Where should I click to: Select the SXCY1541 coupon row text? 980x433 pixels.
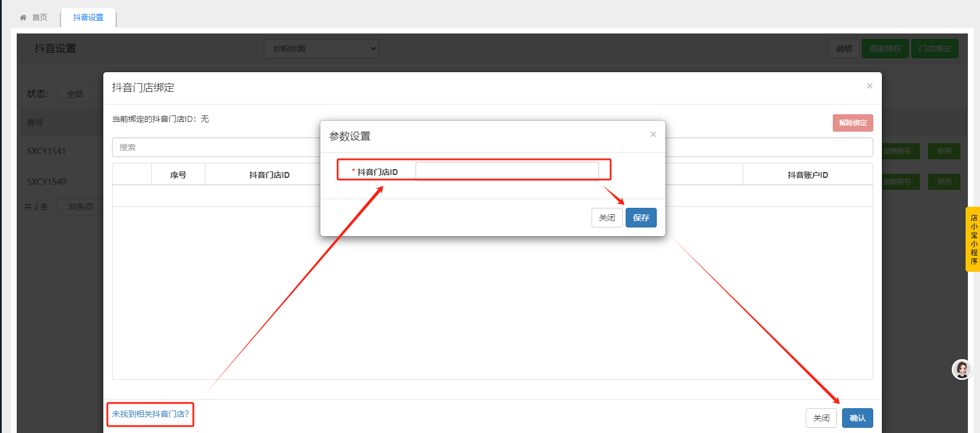[47, 151]
